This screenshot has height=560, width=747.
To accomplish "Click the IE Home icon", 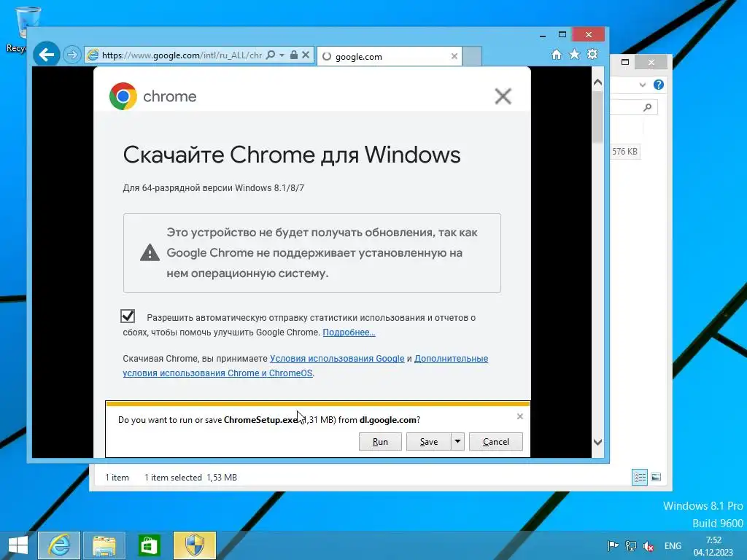I will [x=556, y=54].
